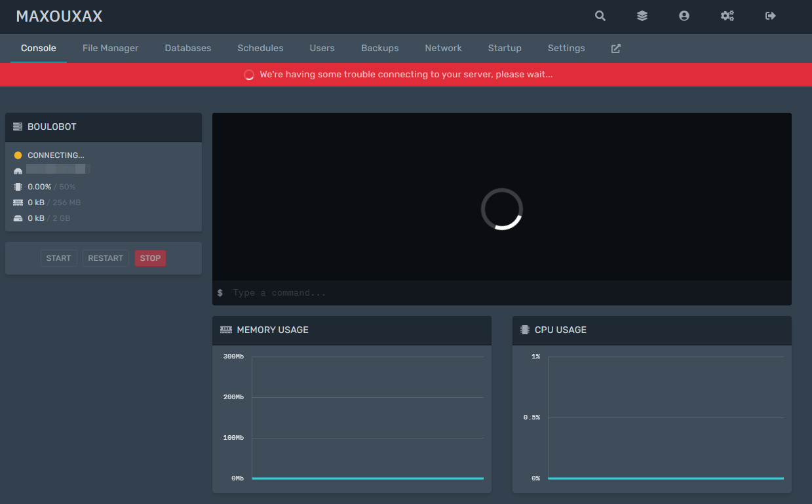
Task: Click the BOULOBOT server name
Action: (x=52, y=126)
